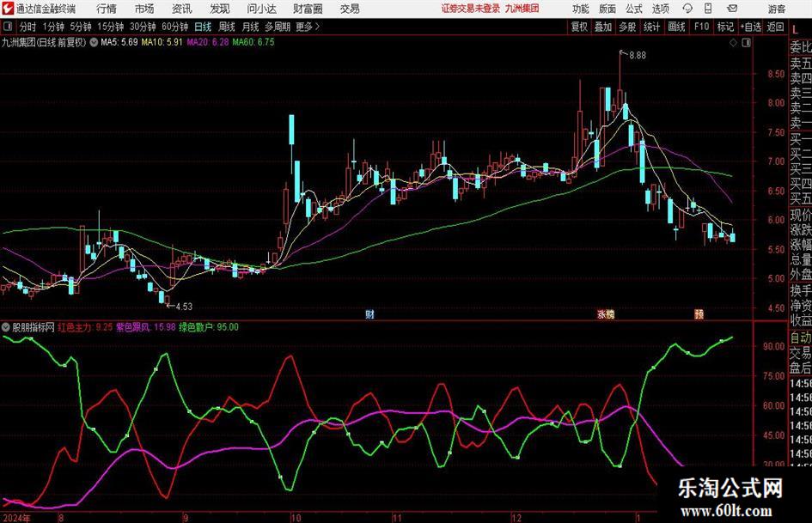
Task: Open the 版面 menu
Action: pyautogui.click(x=607, y=9)
